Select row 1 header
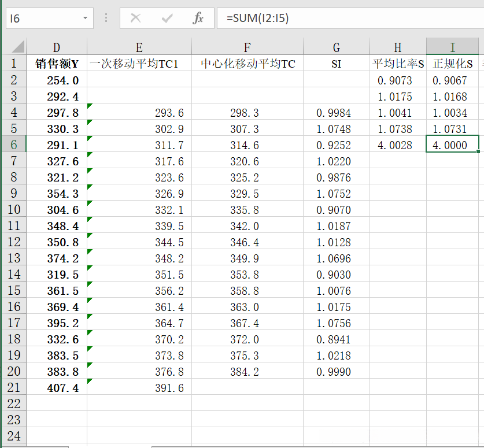The image size is (484, 448). pyautogui.click(x=14, y=63)
